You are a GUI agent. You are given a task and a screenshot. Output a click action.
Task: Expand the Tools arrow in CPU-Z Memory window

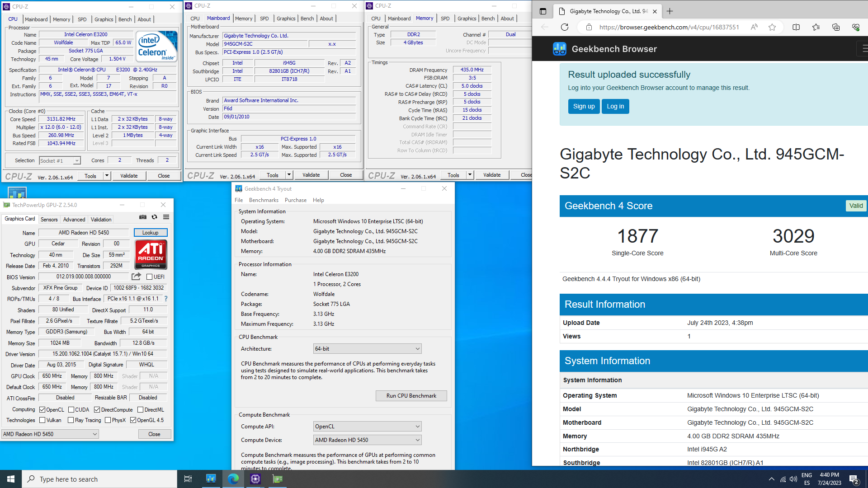[470, 175]
